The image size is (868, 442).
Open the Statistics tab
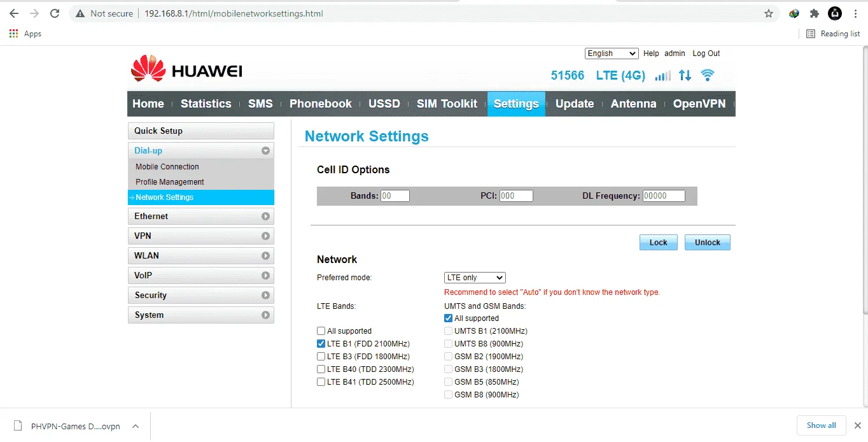click(206, 104)
